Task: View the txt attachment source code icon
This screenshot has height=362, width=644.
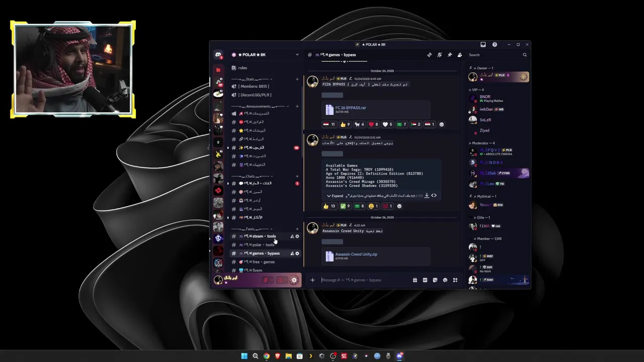Action: (x=434, y=196)
